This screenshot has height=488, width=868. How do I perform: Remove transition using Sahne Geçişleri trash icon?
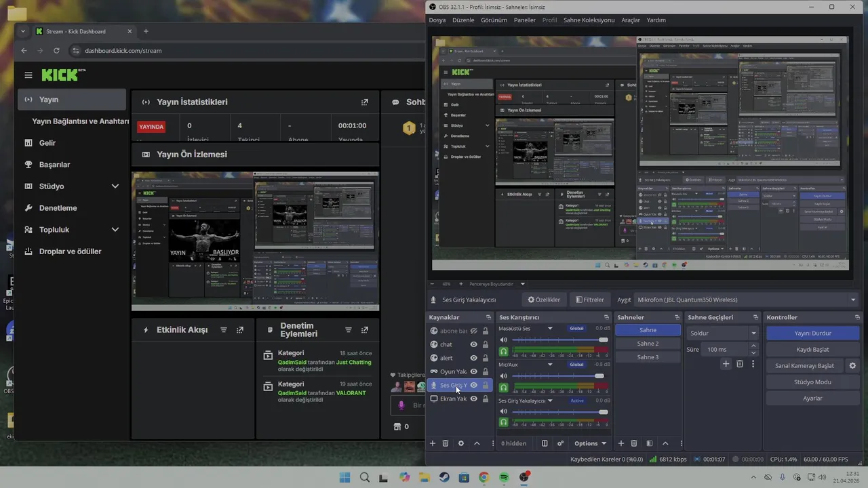tap(740, 364)
